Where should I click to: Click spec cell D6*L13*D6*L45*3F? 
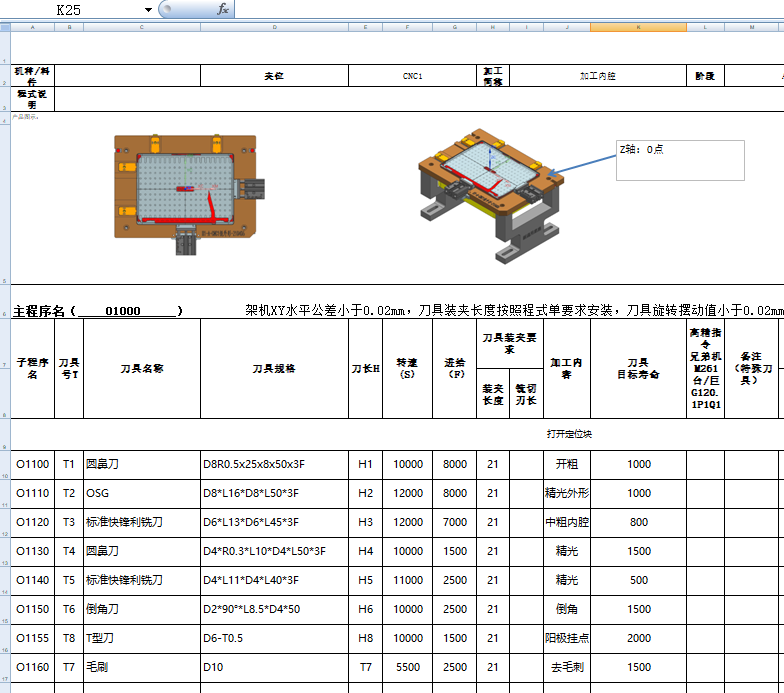[274, 522]
